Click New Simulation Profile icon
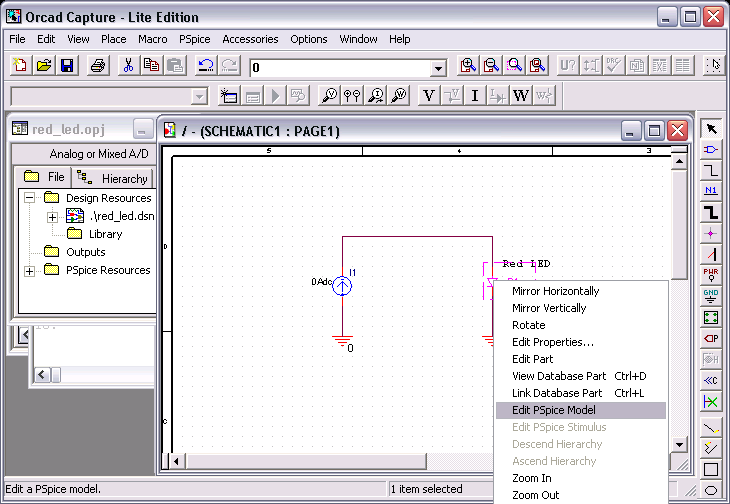 229,96
